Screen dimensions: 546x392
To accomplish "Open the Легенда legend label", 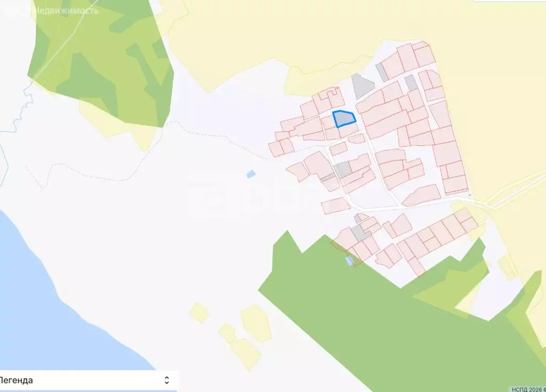I will pyautogui.click(x=16, y=380).
